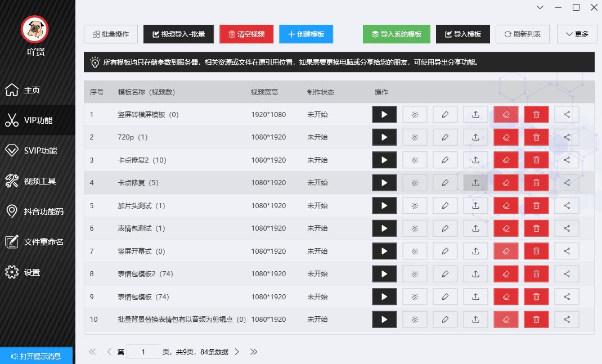Viewport: 602px width, 364px height.
Task: Share the 卡点修复 template
Action: tap(567, 183)
